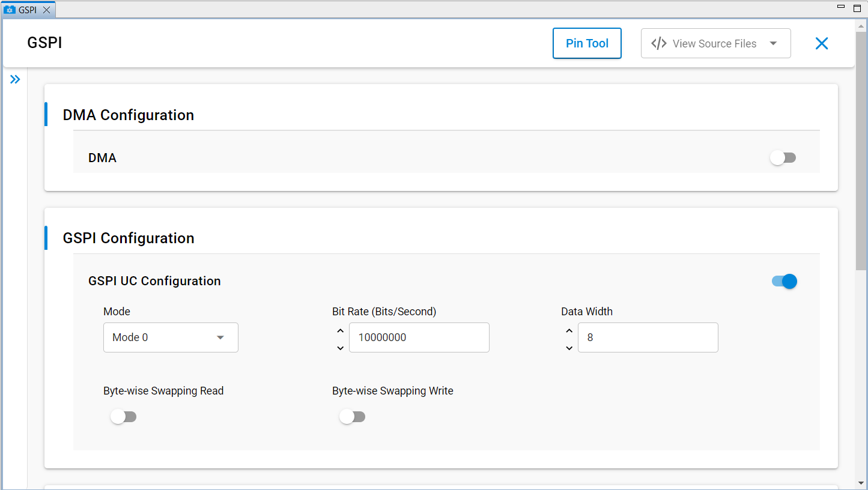Click the Bit Rate input field

click(x=419, y=337)
